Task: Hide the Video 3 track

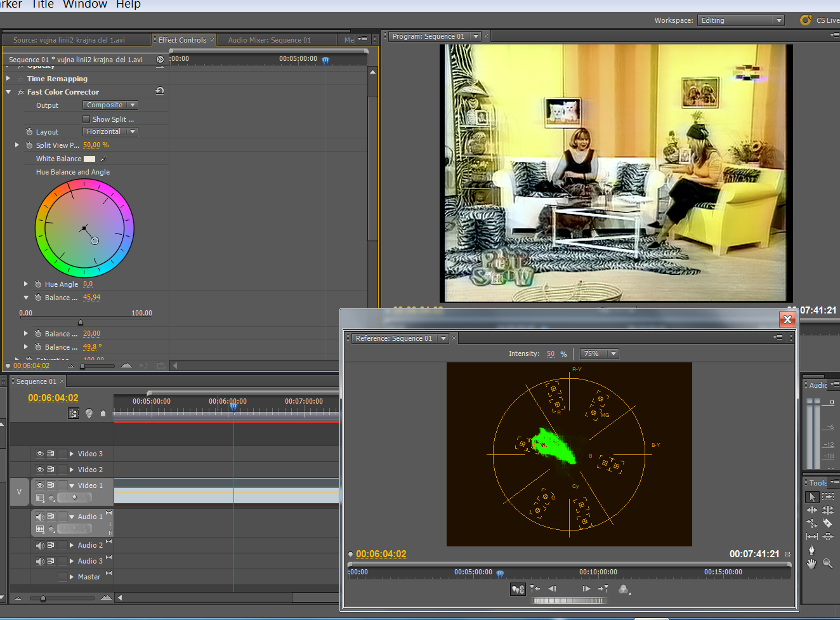Action: click(40, 454)
